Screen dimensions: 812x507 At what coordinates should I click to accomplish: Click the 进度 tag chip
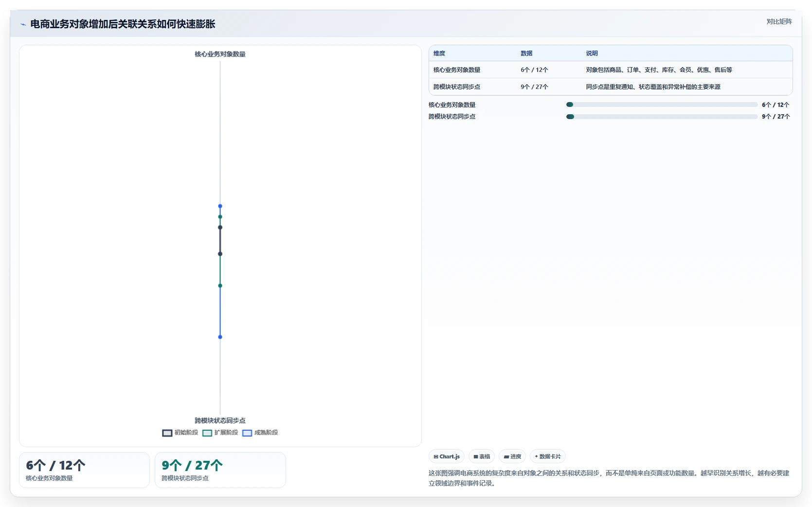(512, 456)
